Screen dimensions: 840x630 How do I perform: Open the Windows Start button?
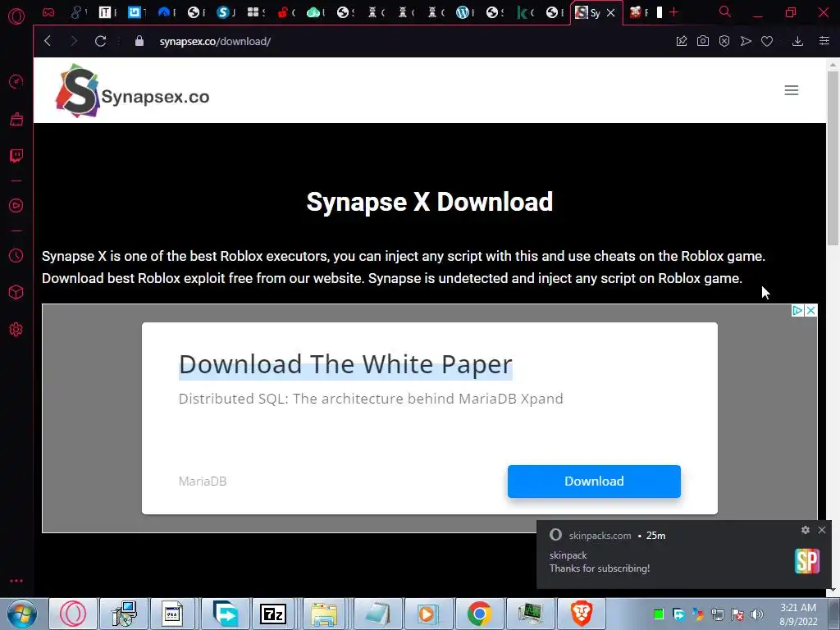22,614
